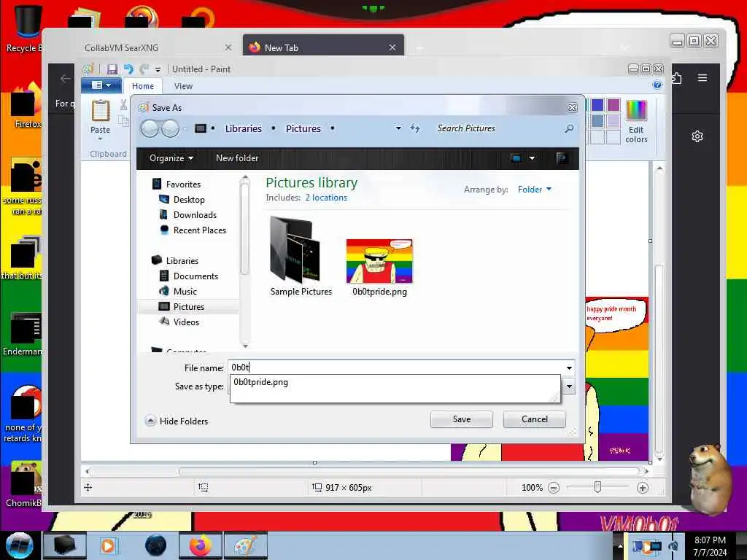This screenshot has width=747, height=560.
Task: Click the Redo arrow in Paint's title bar
Action: 144,69
